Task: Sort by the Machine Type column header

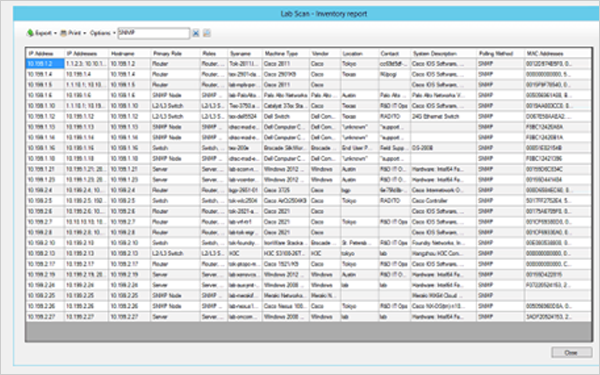Action: (286, 54)
